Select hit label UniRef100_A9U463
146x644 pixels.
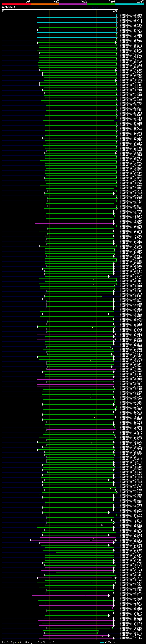131,63
